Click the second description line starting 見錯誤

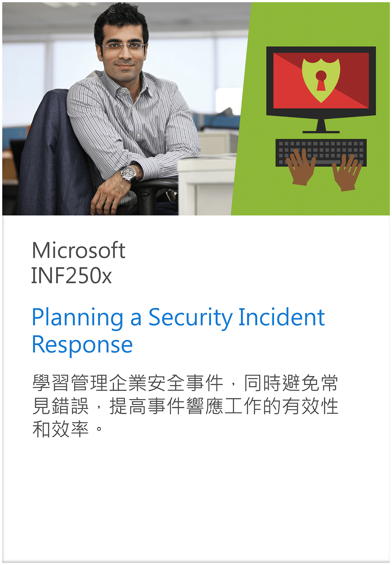[185, 406]
